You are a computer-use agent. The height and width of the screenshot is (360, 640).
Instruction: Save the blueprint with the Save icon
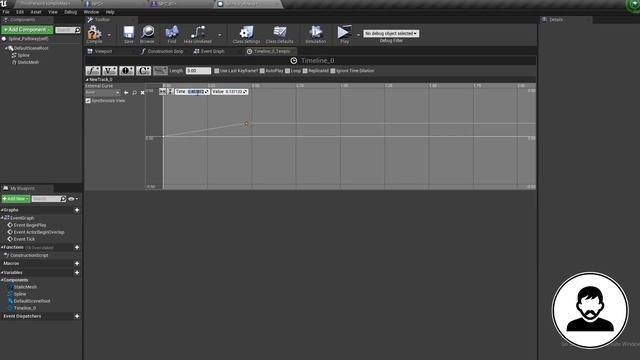tap(129, 34)
